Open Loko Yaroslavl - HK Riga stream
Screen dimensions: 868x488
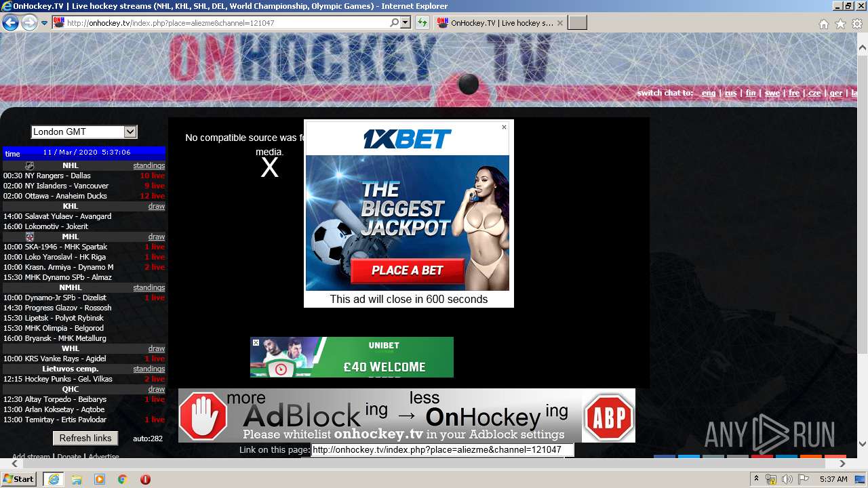click(65, 257)
